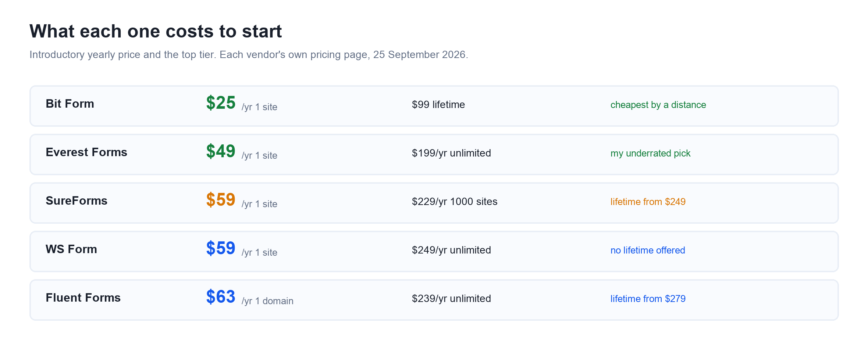Image resolution: width=868 pixels, height=338 pixels.
Task: Click "/yr 1 domain" beside the Fluent Forms price
Action: pos(267,301)
